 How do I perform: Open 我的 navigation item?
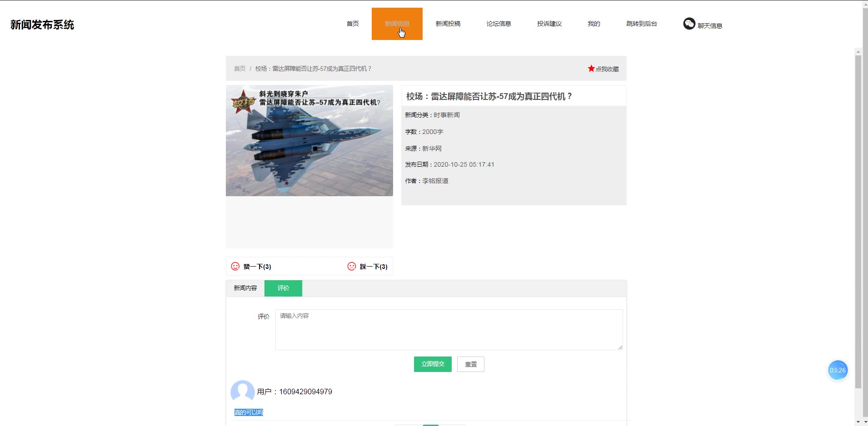tap(594, 24)
